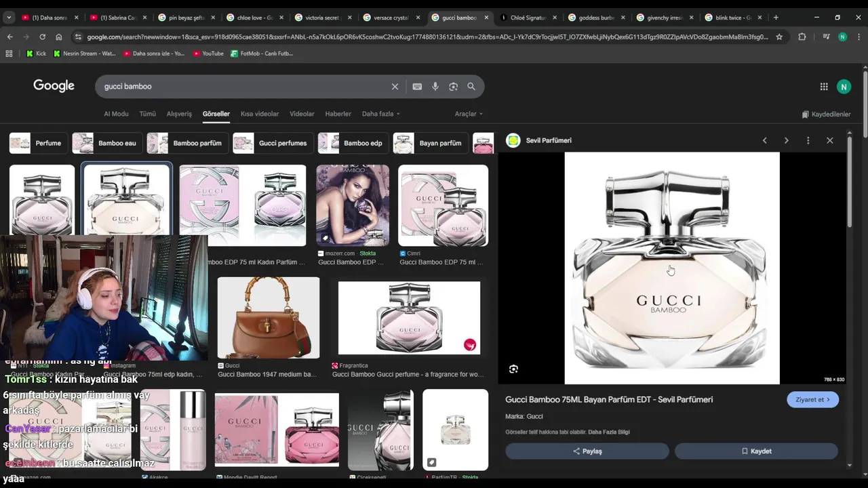Open the Google apps grid
Image resolution: width=868 pixels, height=488 pixels.
coord(824,87)
